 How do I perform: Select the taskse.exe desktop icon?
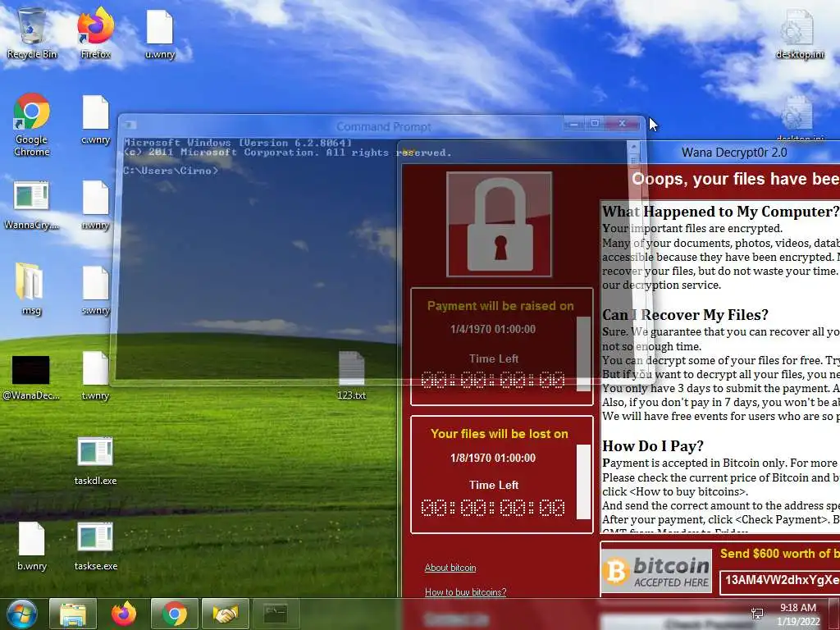[x=95, y=546]
